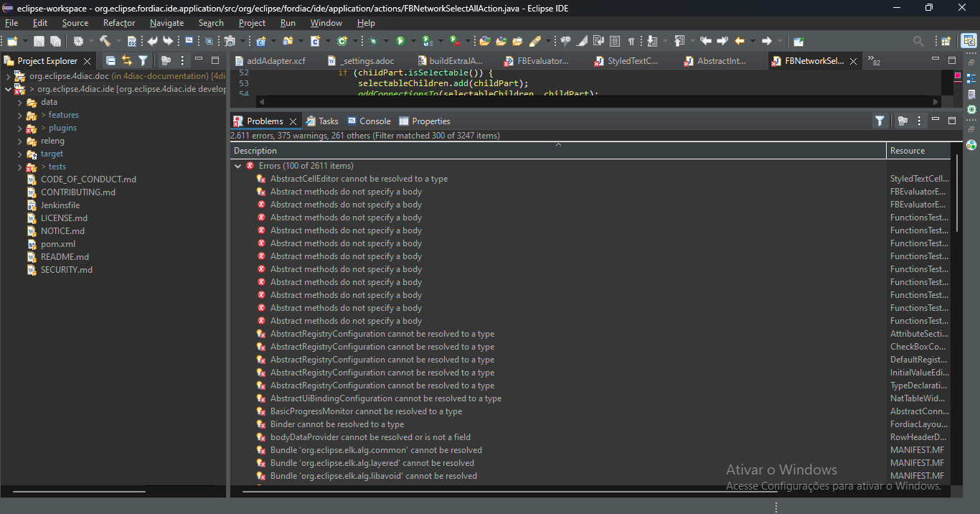Toggle Block Selection Mode icon
Viewport: 980px width, 514px height.
[x=615, y=41]
